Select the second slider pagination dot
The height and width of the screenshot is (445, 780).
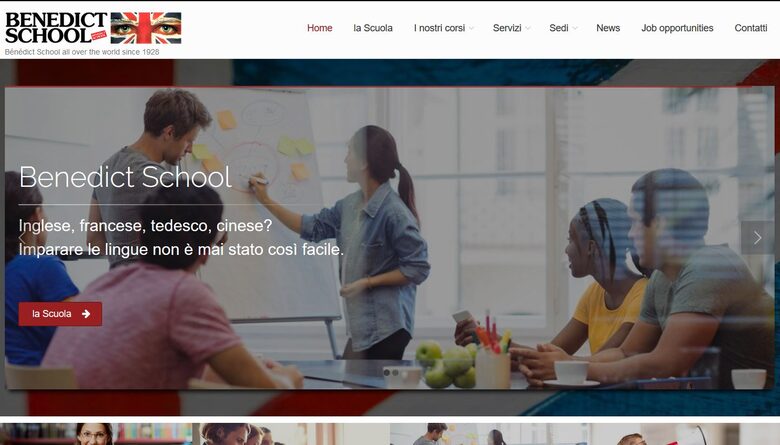pyautogui.click(x=395, y=372)
